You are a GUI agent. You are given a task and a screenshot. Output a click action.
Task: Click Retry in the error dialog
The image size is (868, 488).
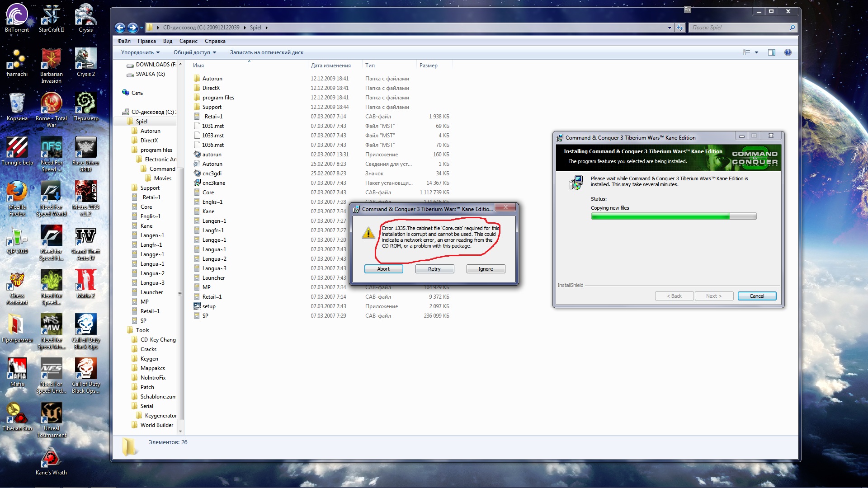(x=434, y=269)
